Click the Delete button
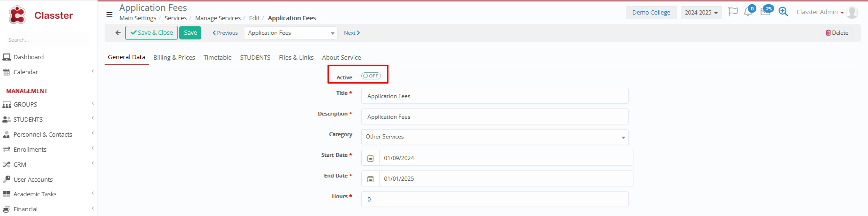This screenshot has height=216, width=868. 837,33
